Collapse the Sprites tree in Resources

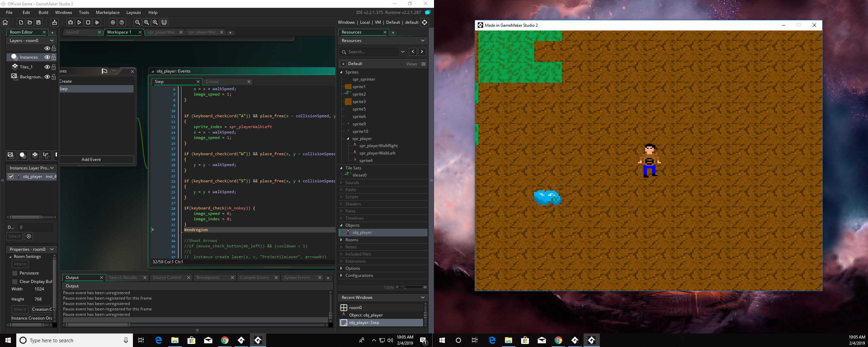[x=341, y=72]
